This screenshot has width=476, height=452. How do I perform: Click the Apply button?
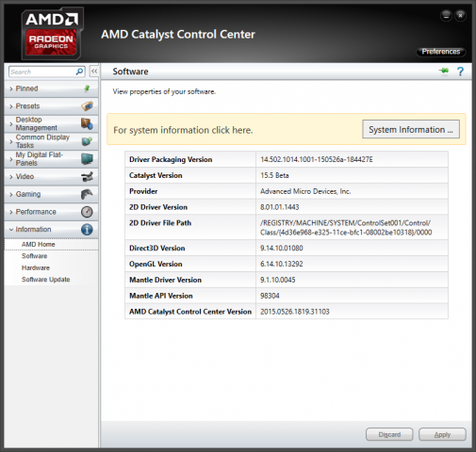tap(442, 434)
